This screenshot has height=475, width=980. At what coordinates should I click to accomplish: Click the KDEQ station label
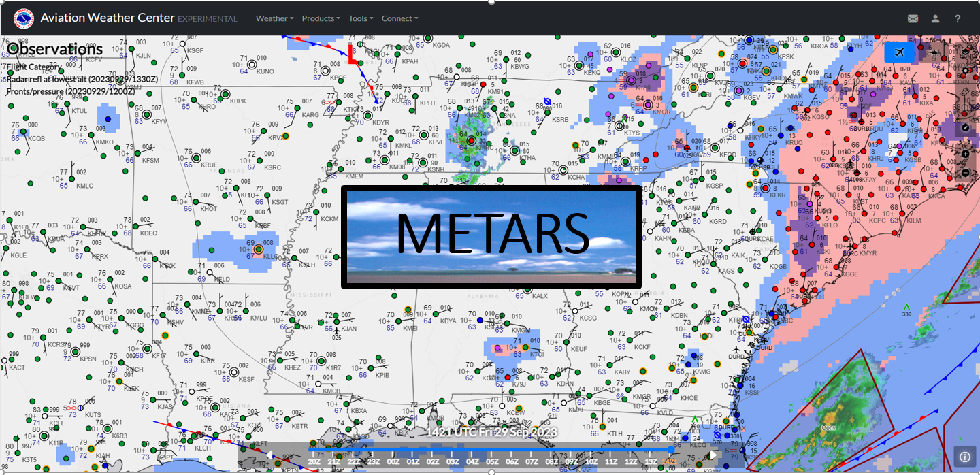pyautogui.click(x=148, y=233)
